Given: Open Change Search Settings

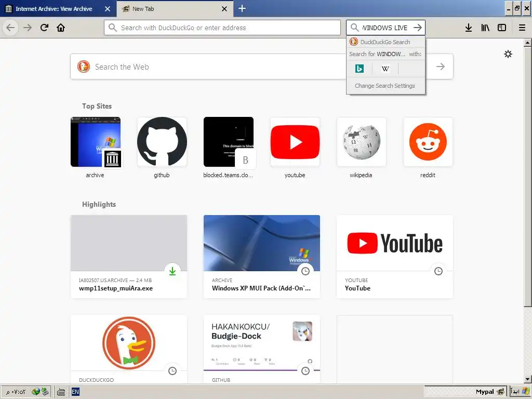Looking at the screenshot, I should tap(385, 86).
